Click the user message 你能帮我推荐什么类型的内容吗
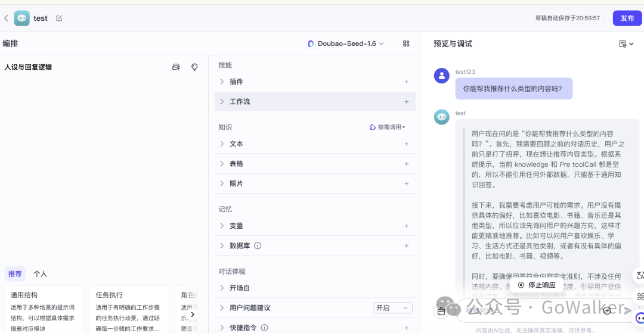Viewport: 644px width, 333px height. (x=514, y=89)
